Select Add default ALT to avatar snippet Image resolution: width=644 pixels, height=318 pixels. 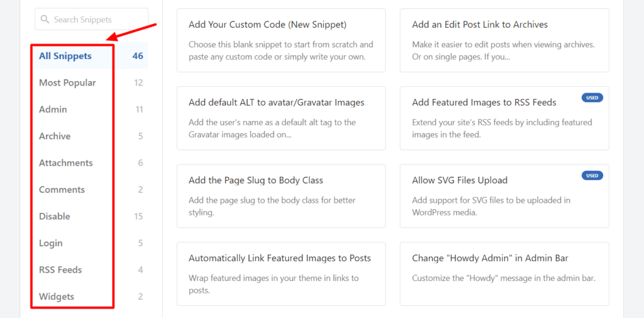(x=280, y=118)
